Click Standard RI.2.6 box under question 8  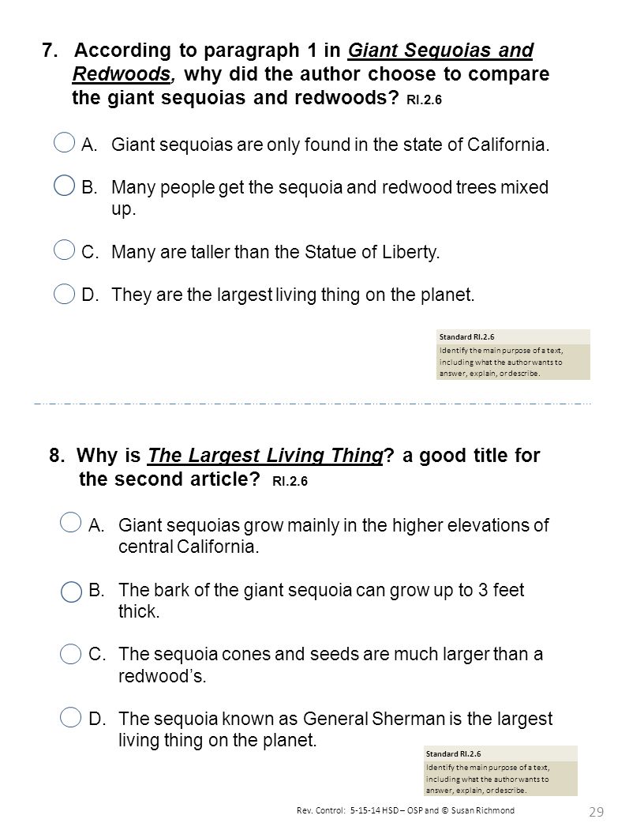pos(500,771)
